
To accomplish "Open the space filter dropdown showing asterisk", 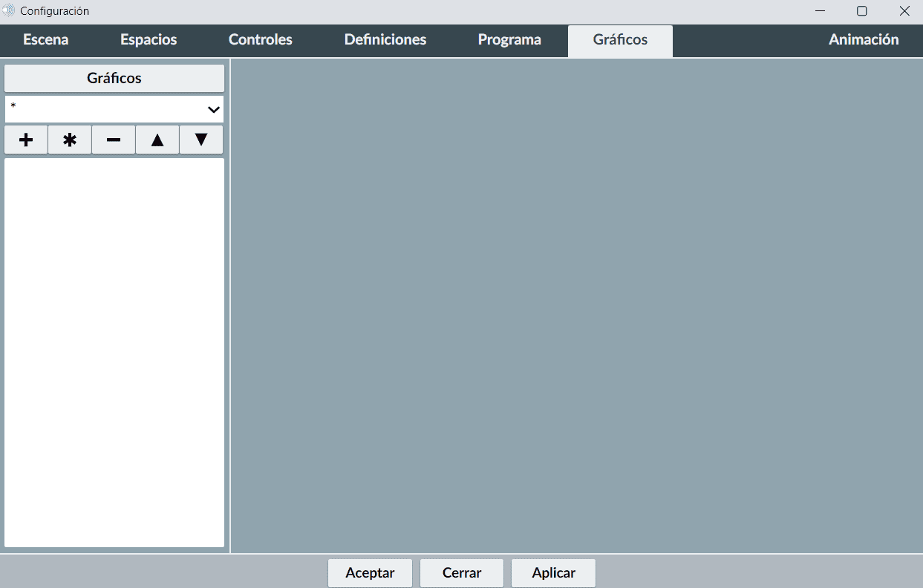I will tap(114, 109).
